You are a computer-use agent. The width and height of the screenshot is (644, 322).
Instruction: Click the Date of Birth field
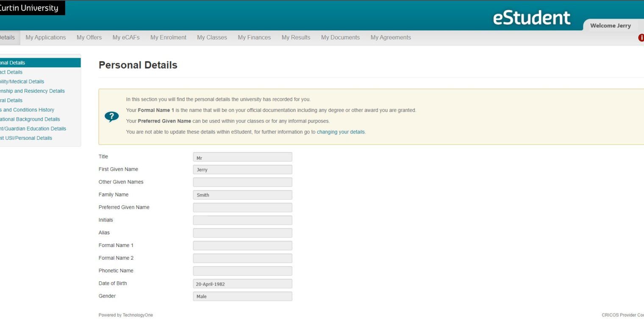(x=242, y=284)
